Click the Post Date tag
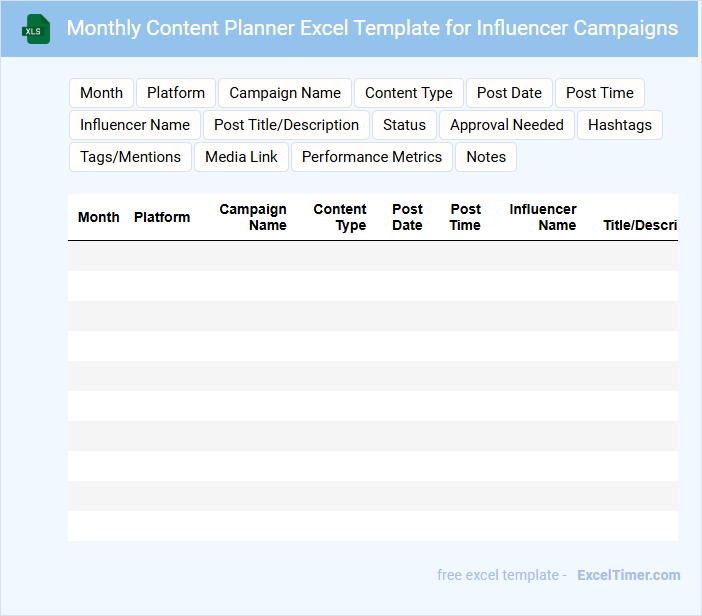 click(509, 93)
